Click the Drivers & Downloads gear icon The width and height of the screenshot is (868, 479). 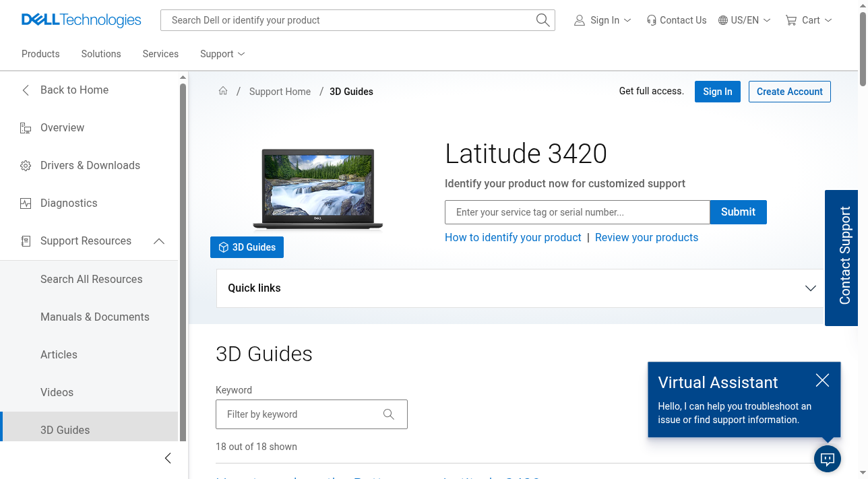26,166
